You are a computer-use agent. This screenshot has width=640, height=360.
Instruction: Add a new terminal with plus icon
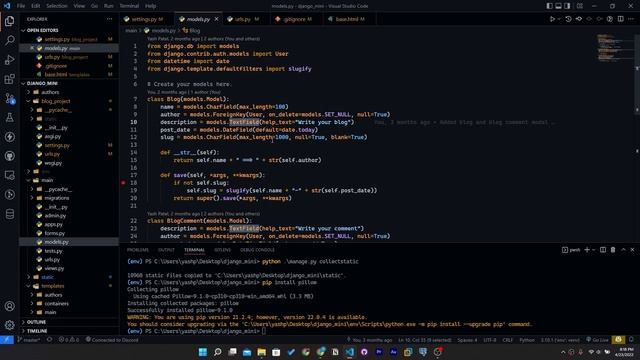coord(587,250)
